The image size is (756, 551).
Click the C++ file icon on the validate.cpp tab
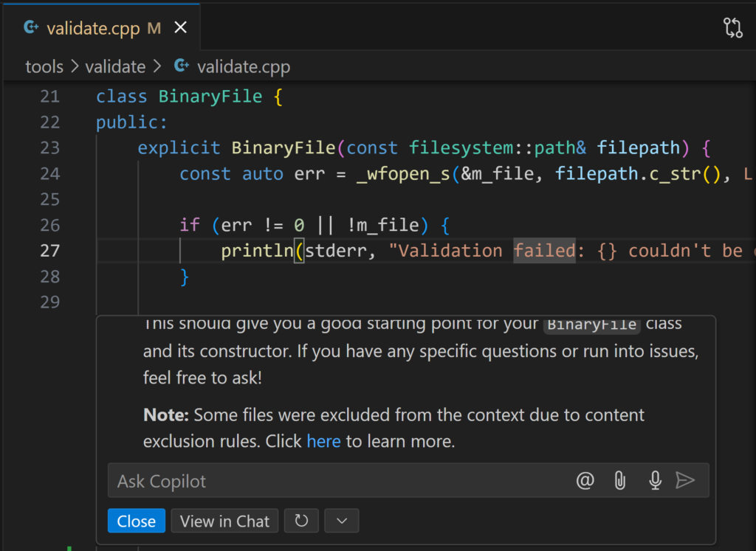(x=30, y=27)
